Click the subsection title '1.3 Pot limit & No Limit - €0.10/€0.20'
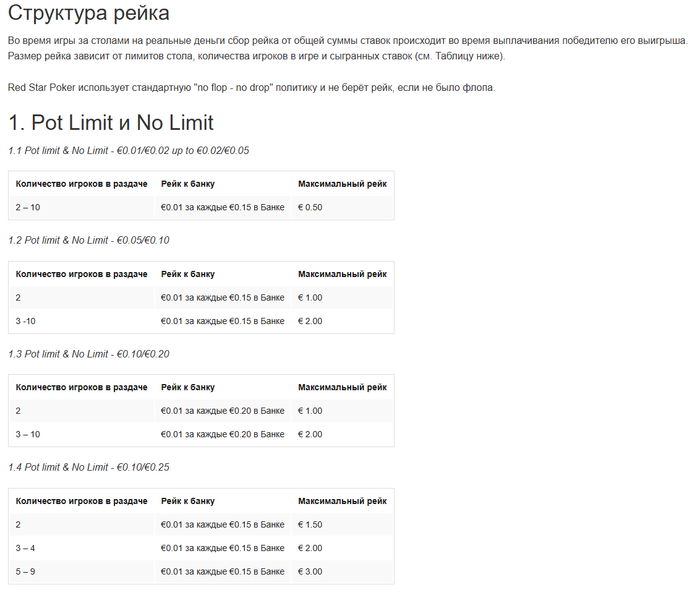700x590 pixels. pos(89,354)
